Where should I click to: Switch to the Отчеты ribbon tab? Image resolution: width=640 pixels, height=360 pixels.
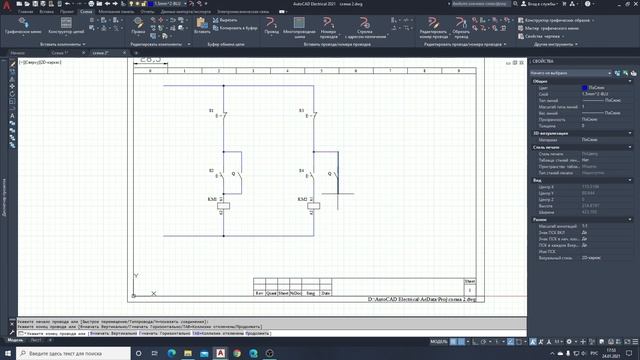(x=148, y=12)
